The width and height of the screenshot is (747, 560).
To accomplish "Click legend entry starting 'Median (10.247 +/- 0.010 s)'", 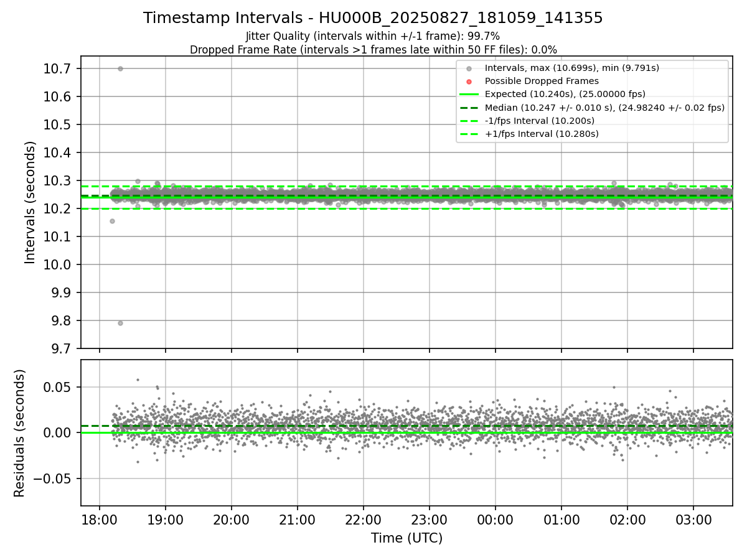I will coord(604,108).
